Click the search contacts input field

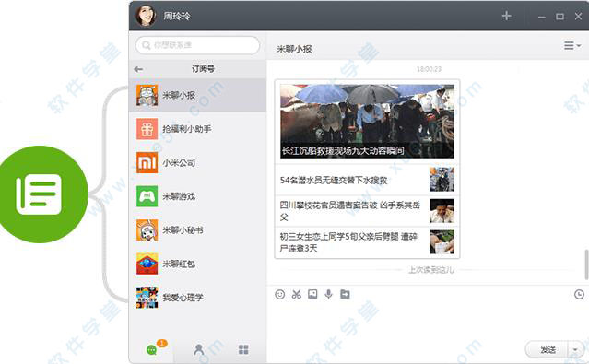tap(197, 45)
